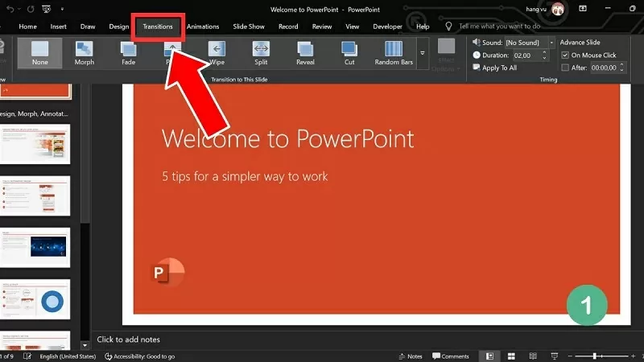Select the Morph transition effect

point(84,53)
